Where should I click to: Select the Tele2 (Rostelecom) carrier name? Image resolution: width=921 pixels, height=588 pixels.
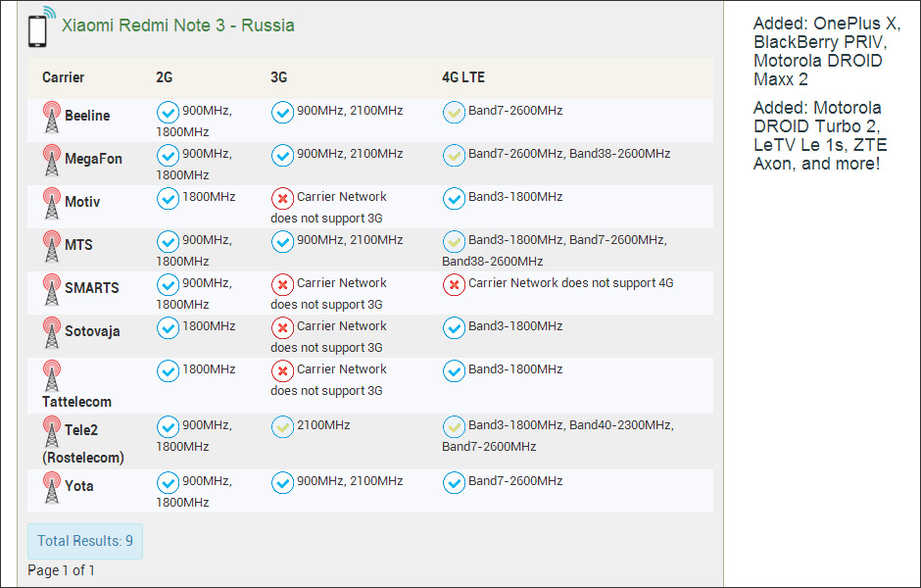coord(83,444)
